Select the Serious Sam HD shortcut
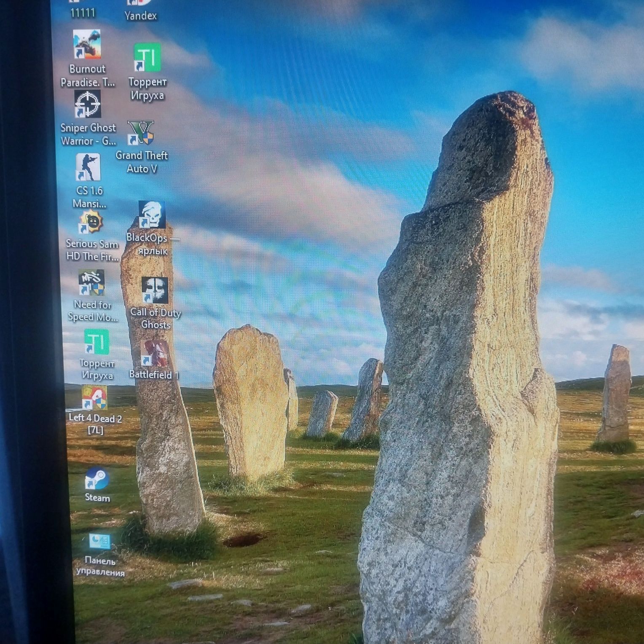 coord(90,222)
